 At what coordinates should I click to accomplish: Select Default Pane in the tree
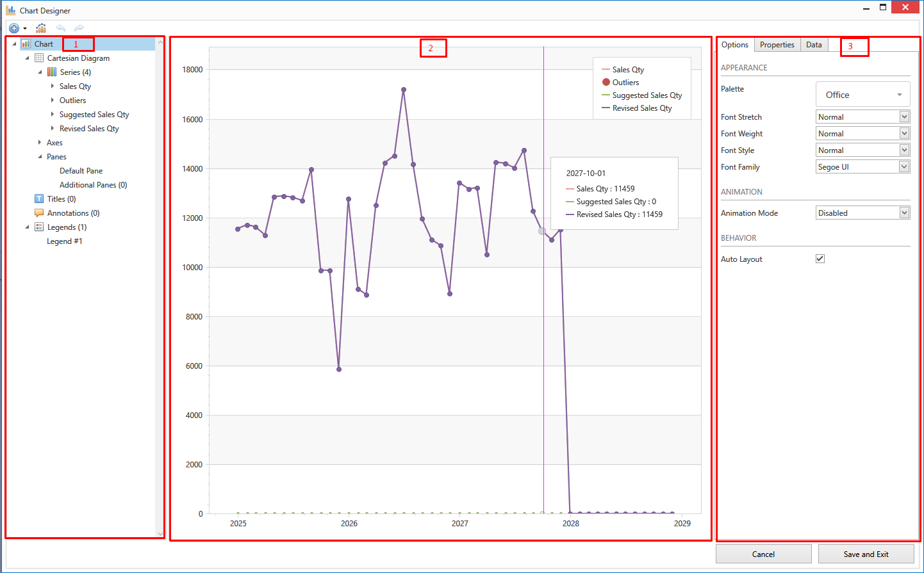[x=81, y=171]
